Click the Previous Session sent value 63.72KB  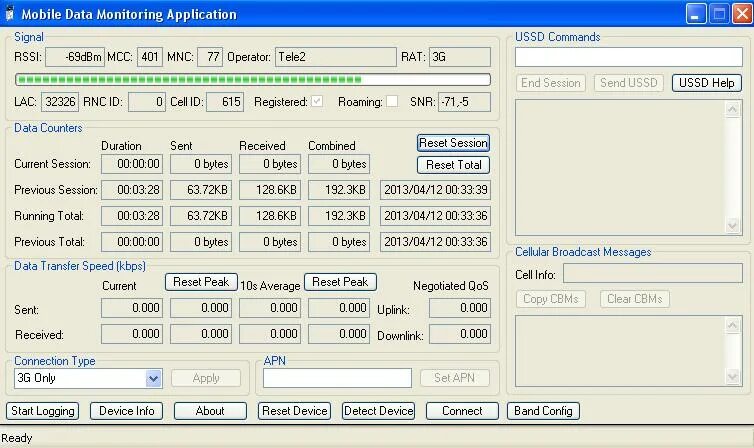(201, 190)
